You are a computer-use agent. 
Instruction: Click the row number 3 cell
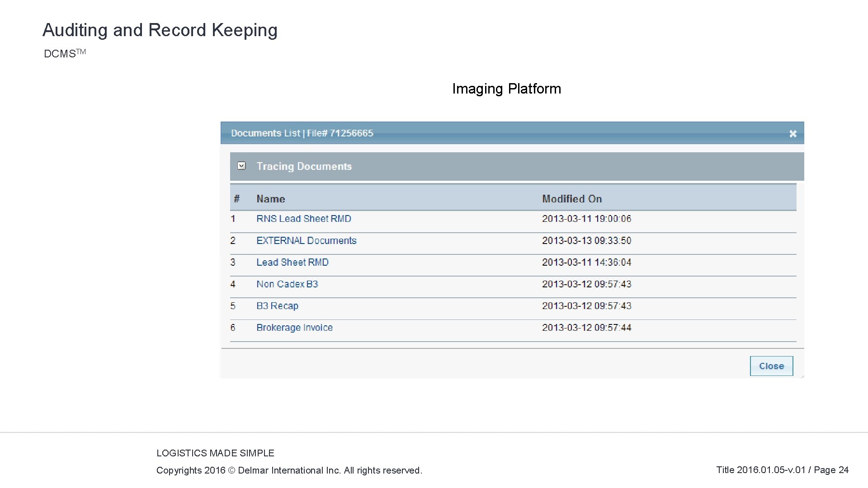coord(233,262)
